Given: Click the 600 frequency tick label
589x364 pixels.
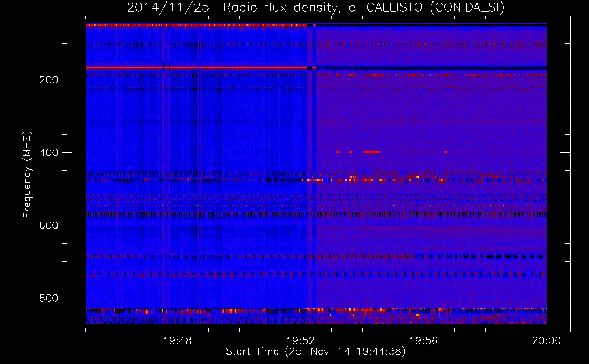Looking at the screenshot, I should coord(49,225).
